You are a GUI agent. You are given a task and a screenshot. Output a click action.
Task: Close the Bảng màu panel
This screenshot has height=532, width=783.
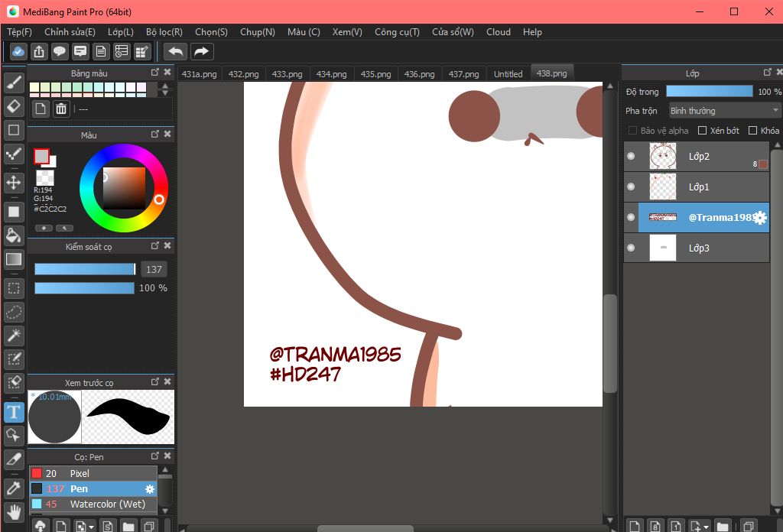pyautogui.click(x=167, y=73)
